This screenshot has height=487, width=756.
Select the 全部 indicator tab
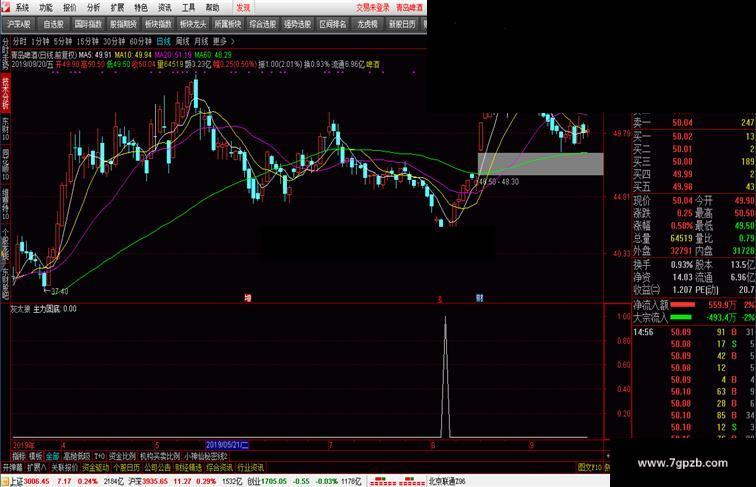(x=53, y=456)
